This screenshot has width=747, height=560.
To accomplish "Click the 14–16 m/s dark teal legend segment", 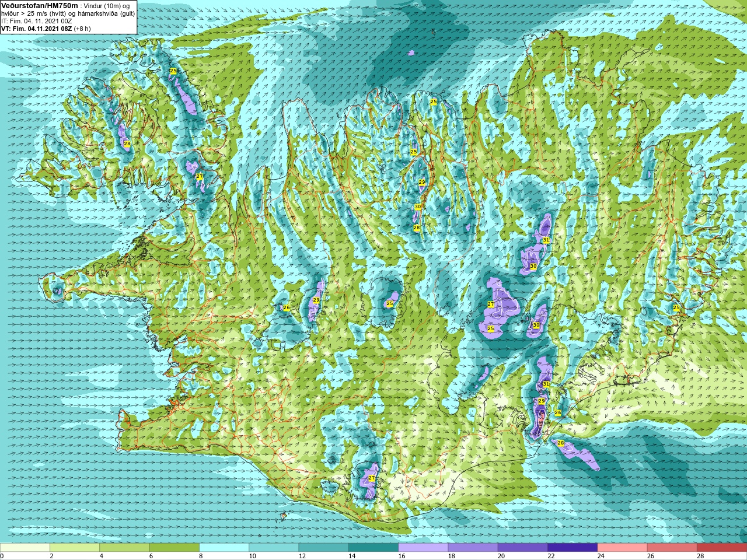I will pyautogui.click(x=373, y=548).
